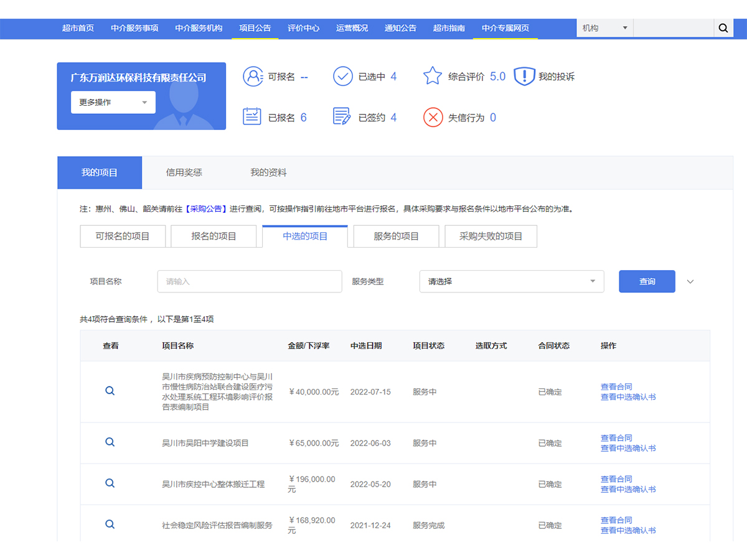Expand advanced filters chevron beside 查询

coord(690,282)
